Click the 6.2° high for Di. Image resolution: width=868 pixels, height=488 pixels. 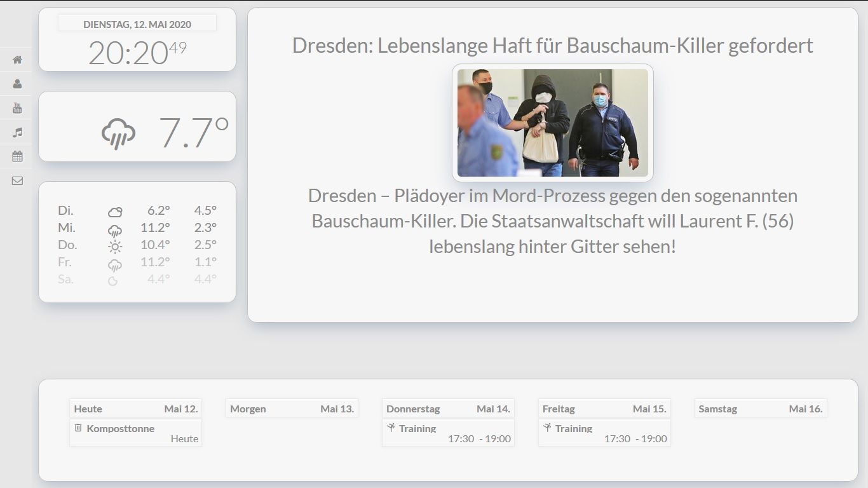159,210
